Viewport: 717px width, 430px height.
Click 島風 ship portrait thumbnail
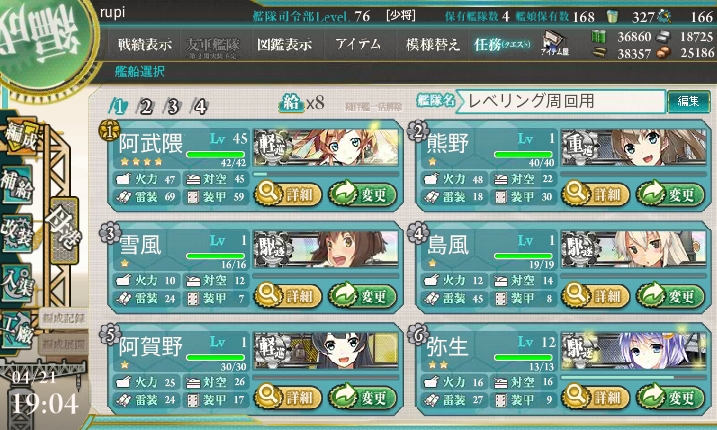pos(633,248)
